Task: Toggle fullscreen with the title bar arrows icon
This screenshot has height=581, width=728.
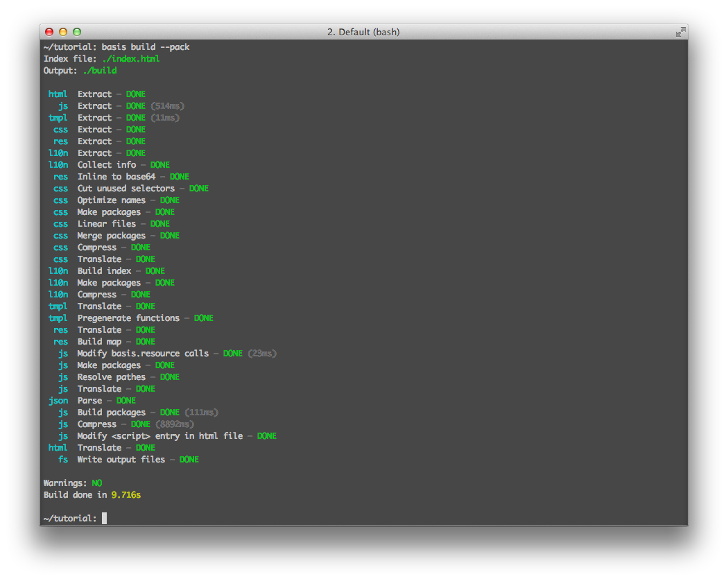Action: (x=680, y=32)
